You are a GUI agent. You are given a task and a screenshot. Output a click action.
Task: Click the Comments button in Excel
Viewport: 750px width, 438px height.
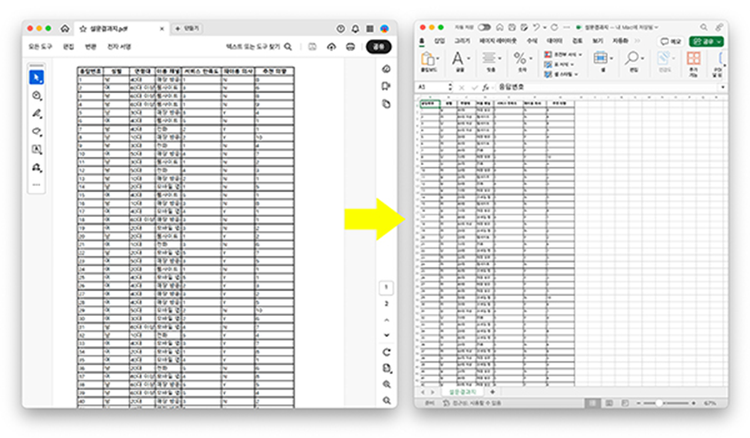(670, 42)
